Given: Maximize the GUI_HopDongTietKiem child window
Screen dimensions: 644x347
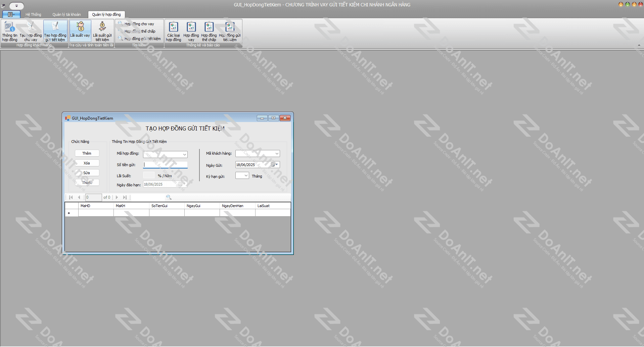Looking at the screenshot, I should tap(274, 118).
